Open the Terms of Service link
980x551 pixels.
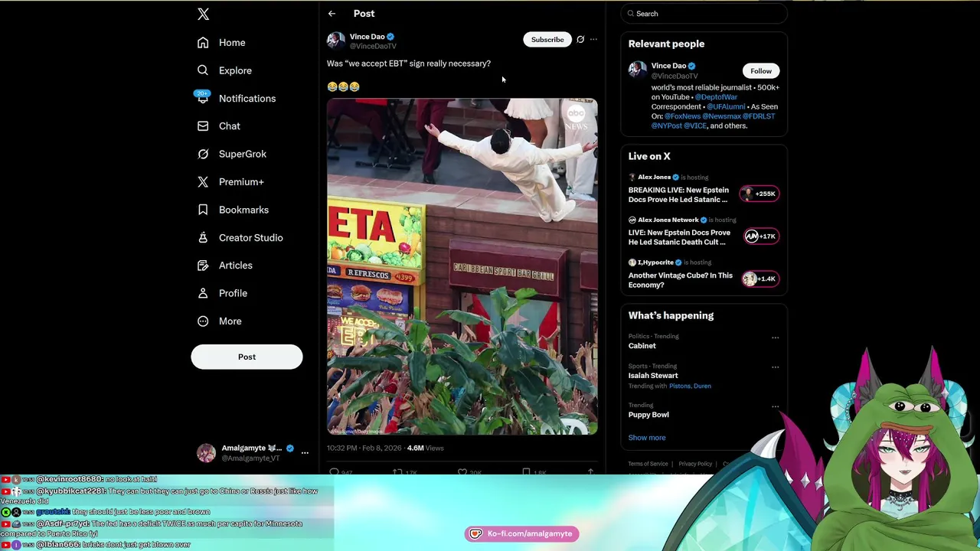point(648,464)
